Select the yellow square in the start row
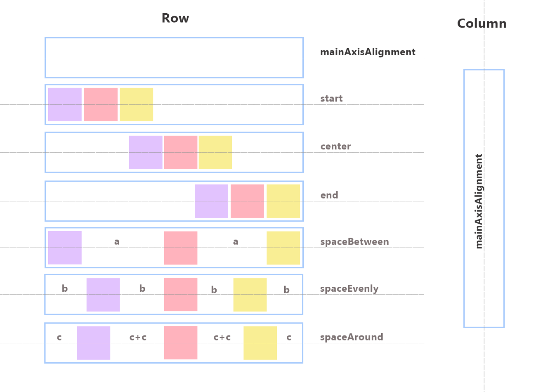 [x=137, y=104]
